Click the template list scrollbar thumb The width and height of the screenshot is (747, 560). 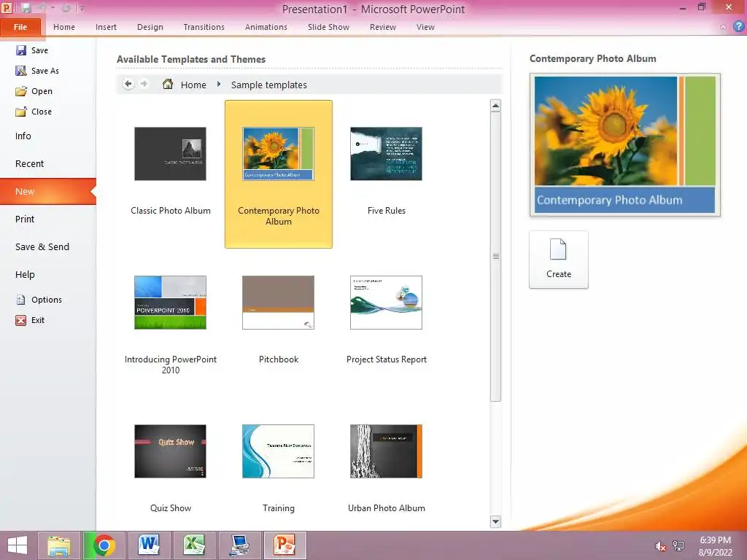(495, 257)
